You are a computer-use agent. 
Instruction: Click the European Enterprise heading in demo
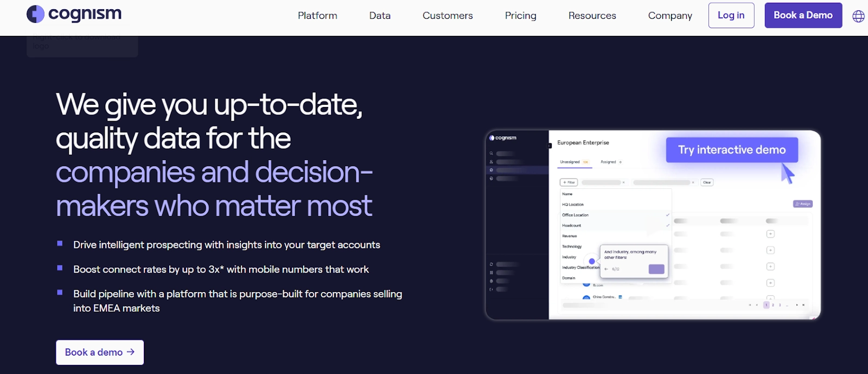point(583,143)
